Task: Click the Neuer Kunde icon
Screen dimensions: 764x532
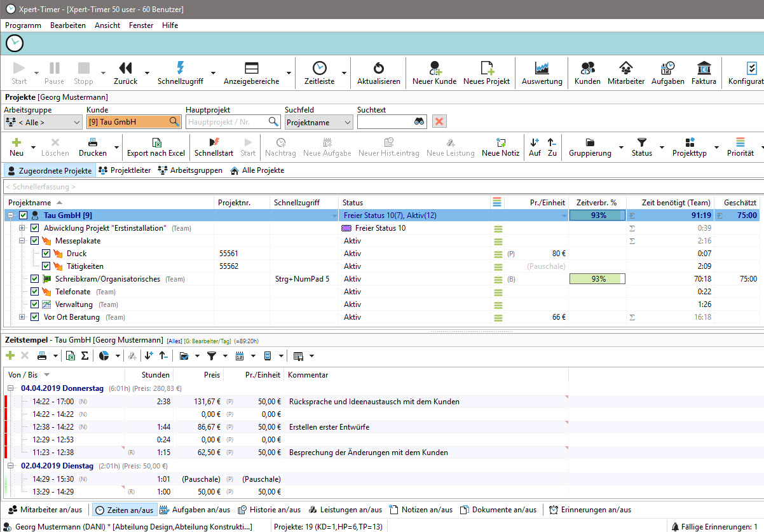Action: pyautogui.click(x=434, y=68)
